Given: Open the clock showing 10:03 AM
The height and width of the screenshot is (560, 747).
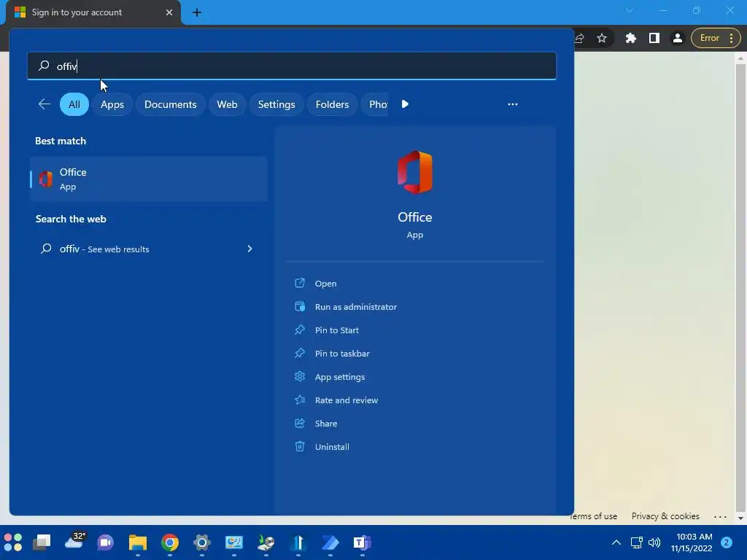Looking at the screenshot, I should 692,542.
